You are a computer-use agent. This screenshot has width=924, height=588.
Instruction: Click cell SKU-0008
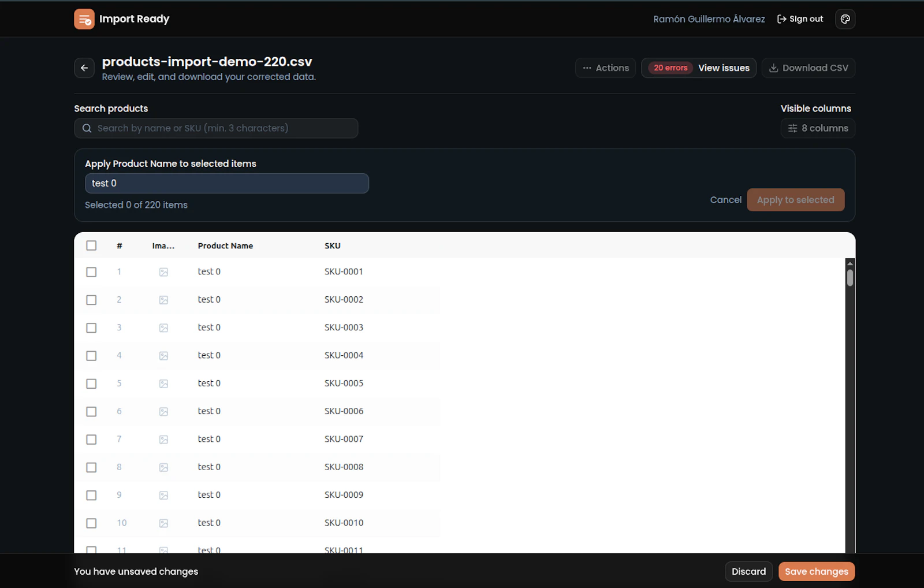click(344, 467)
